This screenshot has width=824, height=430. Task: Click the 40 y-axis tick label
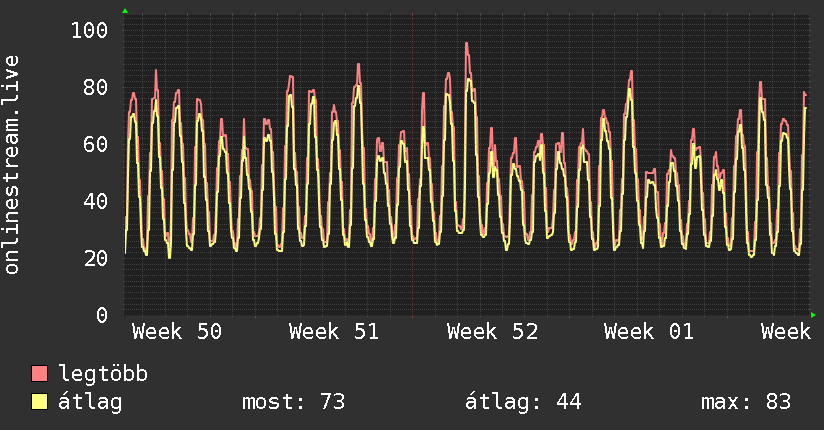(x=96, y=201)
